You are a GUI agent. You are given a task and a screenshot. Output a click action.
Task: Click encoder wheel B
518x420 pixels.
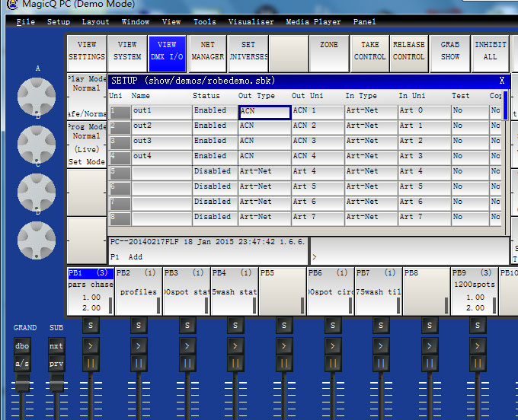37,144
